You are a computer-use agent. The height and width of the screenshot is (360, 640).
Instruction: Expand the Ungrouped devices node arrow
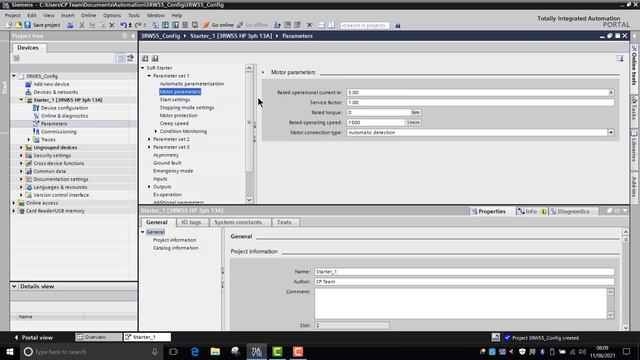(21, 147)
